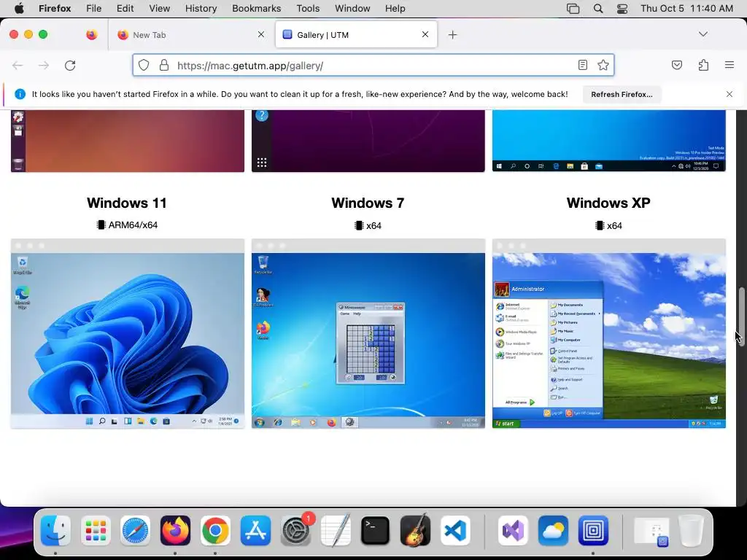Open App Store from the Dock
This screenshot has height=560, width=747.
coord(255,530)
